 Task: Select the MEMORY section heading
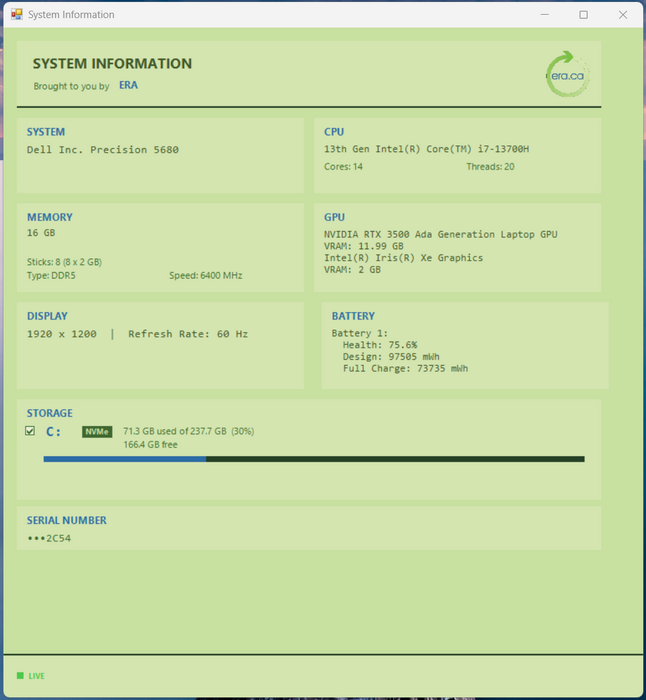50,217
